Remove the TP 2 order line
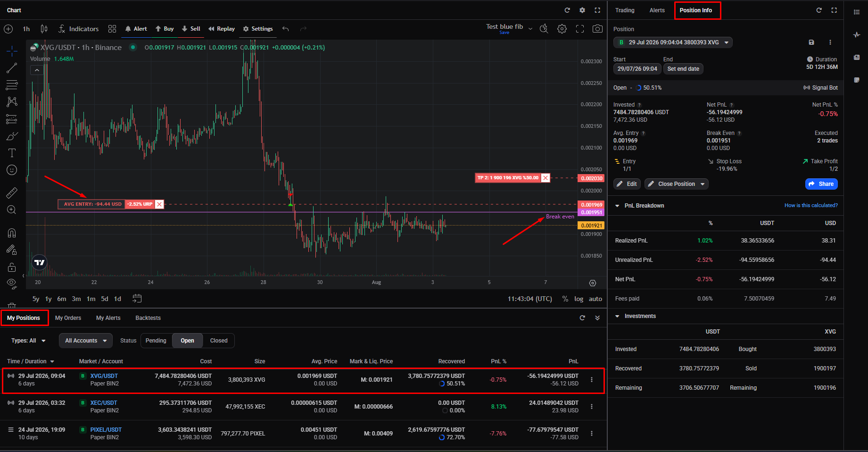Image resolution: width=868 pixels, height=452 pixels. tap(546, 178)
